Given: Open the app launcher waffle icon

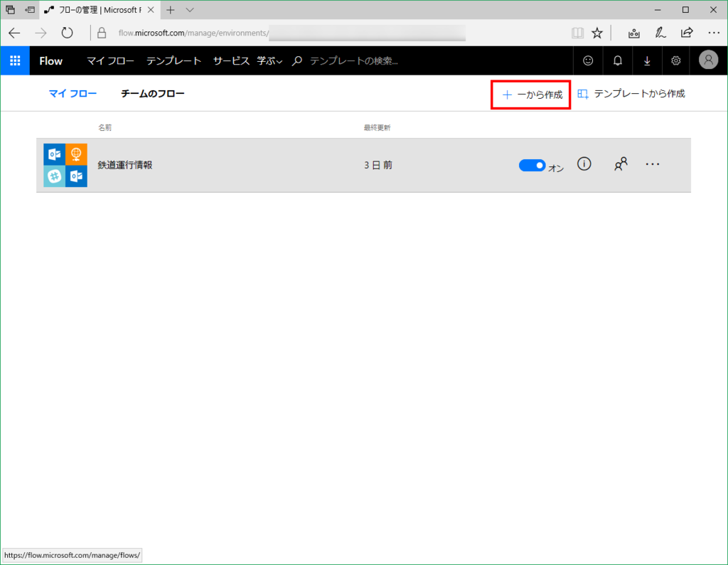Looking at the screenshot, I should pyautogui.click(x=15, y=60).
